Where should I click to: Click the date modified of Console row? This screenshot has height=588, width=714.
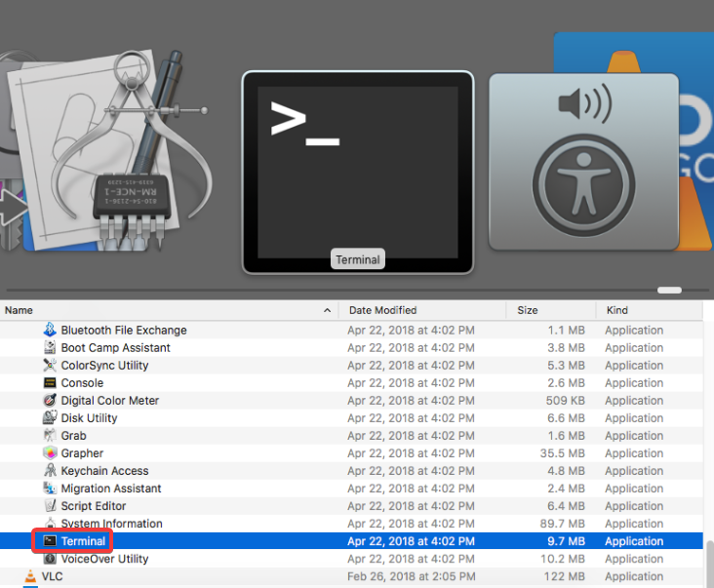point(411,383)
